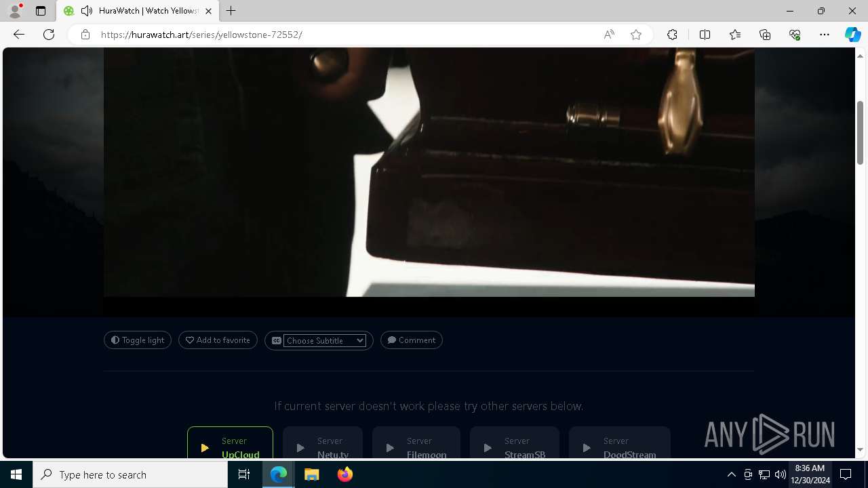Add this page to favorites star
Viewport: 868px width, 488px height.
(x=636, y=35)
